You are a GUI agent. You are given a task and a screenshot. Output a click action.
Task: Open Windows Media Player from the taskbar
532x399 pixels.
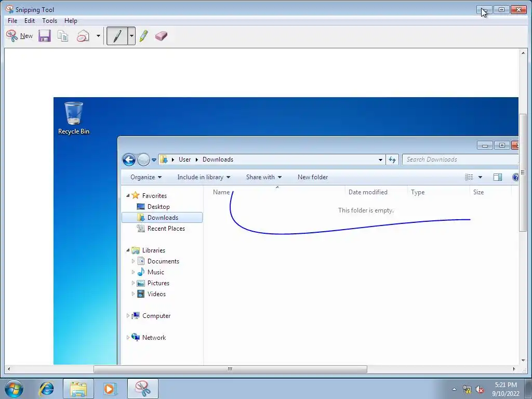[x=110, y=389]
